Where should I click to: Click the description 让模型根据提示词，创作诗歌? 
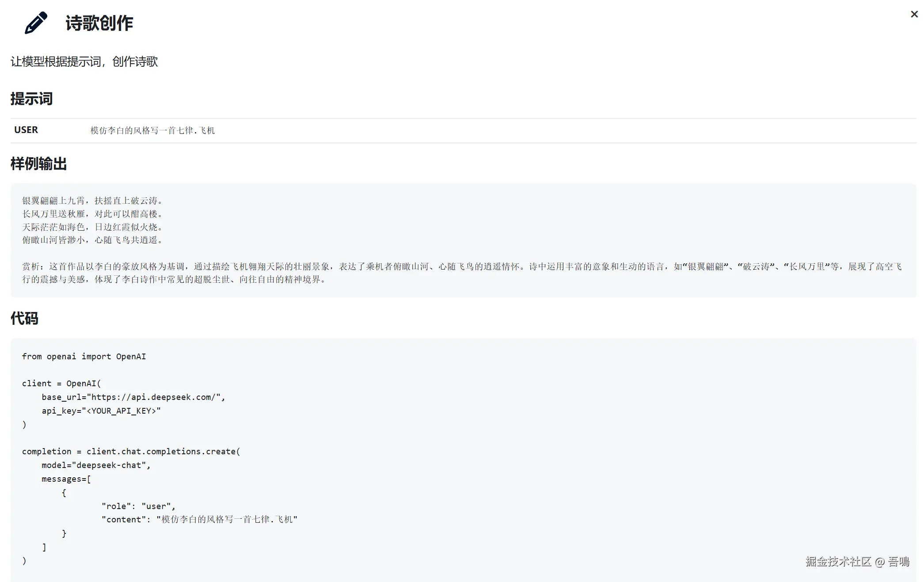[84, 61]
